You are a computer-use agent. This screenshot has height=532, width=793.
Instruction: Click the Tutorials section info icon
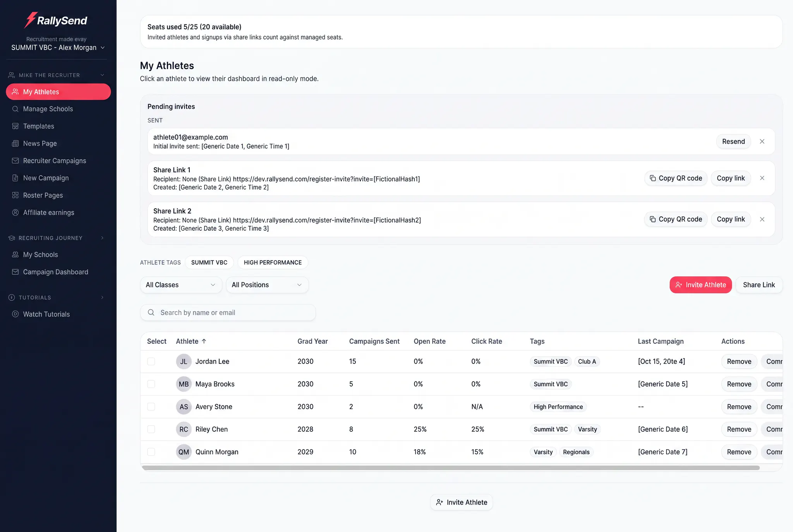(12, 297)
